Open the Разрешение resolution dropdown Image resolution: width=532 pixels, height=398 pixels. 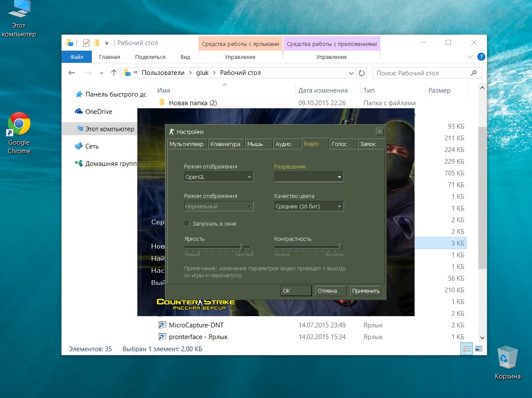click(x=309, y=177)
